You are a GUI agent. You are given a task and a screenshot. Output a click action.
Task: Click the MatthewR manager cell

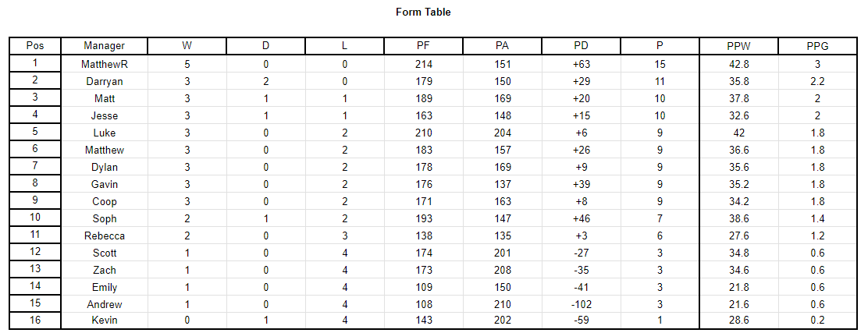pos(104,64)
